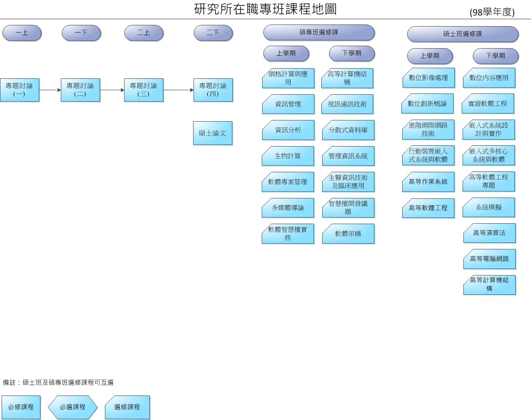Click the 一上 semester header pill
The width and height of the screenshot is (532, 420).
pos(22,33)
